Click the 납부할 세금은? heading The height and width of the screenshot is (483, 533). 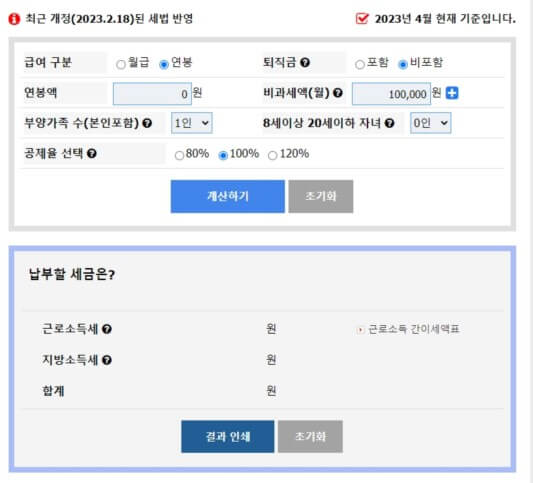pos(72,274)
